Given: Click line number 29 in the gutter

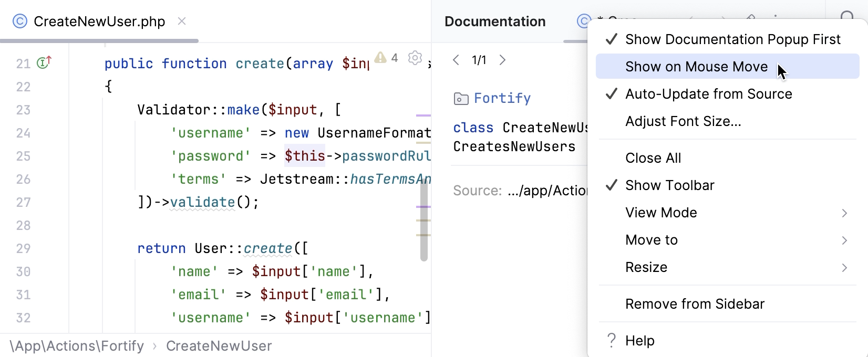Looking at the screenshot, I should [x=23, y=248].
